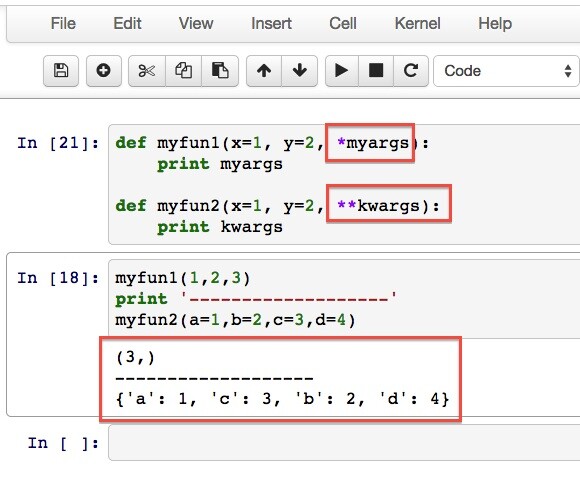Viewport: 580px width, 478px height.
Task: Run the current cell with the play button
Action: tap(342, 71)
